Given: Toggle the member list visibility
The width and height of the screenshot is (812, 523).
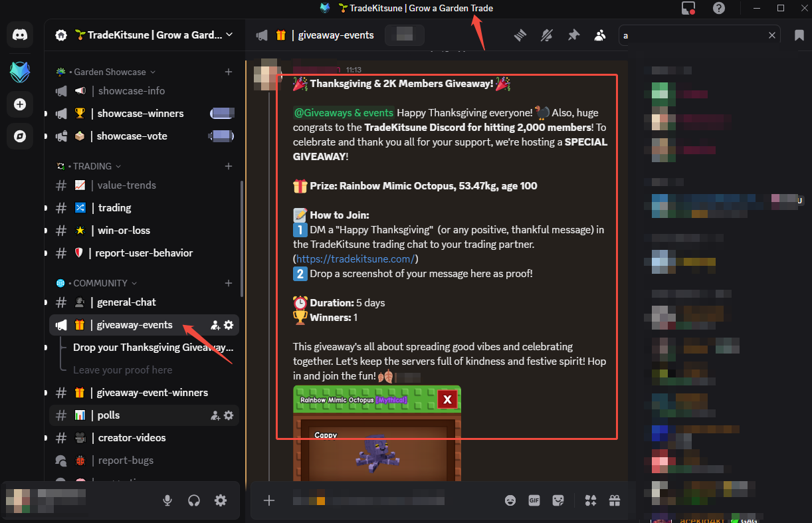Looking at the screenshot, I should coord(600,35).
